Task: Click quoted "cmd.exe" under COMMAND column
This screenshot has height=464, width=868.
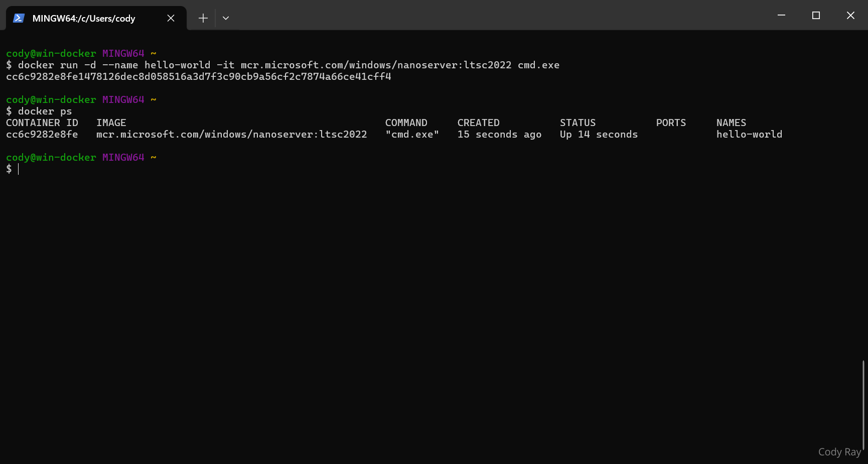Action: 412,135
